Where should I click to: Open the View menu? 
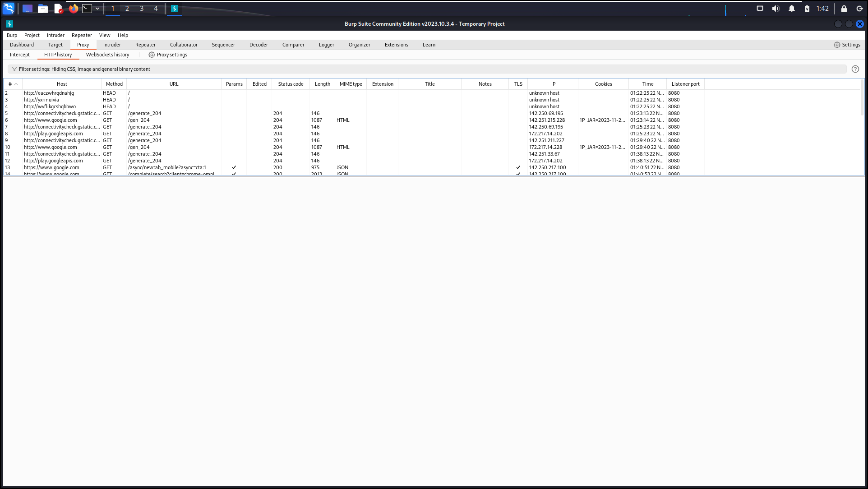tap(105, 35)
